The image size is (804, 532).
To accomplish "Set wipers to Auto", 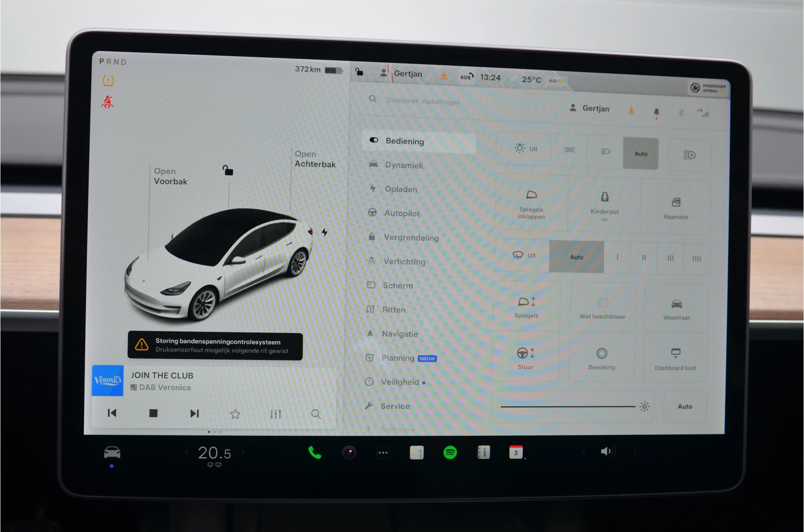I will [x=577, y=257].
